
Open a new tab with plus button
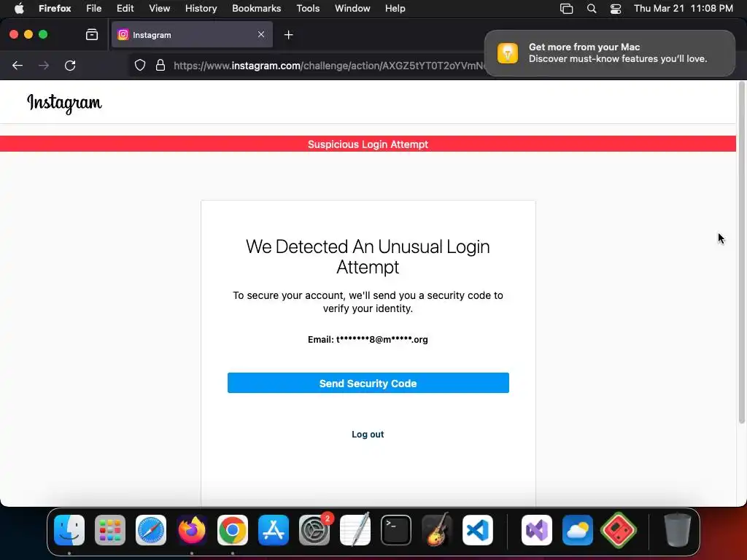[x=288, y=35]
